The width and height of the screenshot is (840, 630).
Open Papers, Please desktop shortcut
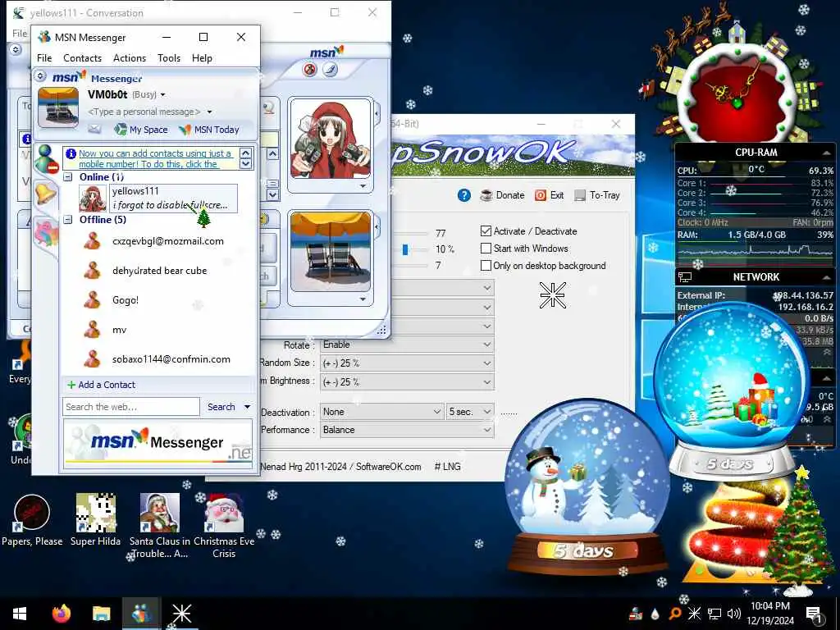point(32,520)
